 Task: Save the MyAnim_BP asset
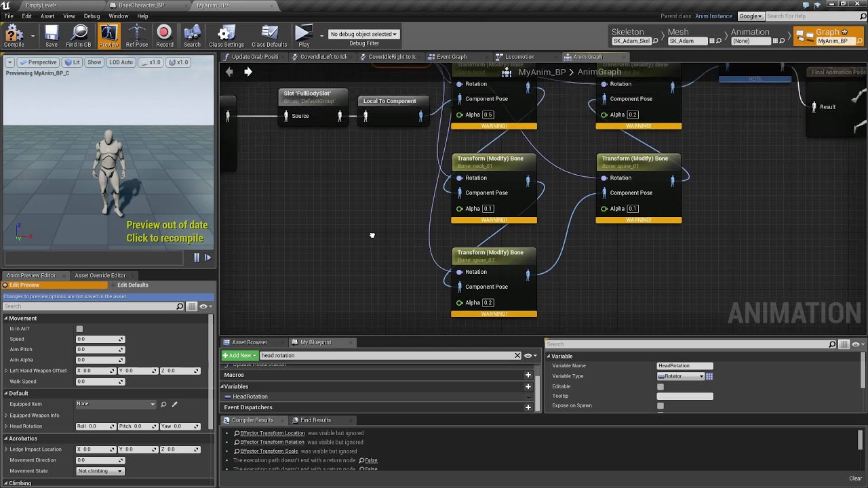tap(52, 35)
